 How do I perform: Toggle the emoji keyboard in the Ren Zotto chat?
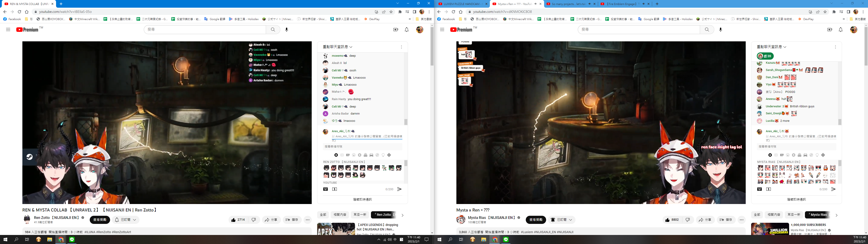325,189
